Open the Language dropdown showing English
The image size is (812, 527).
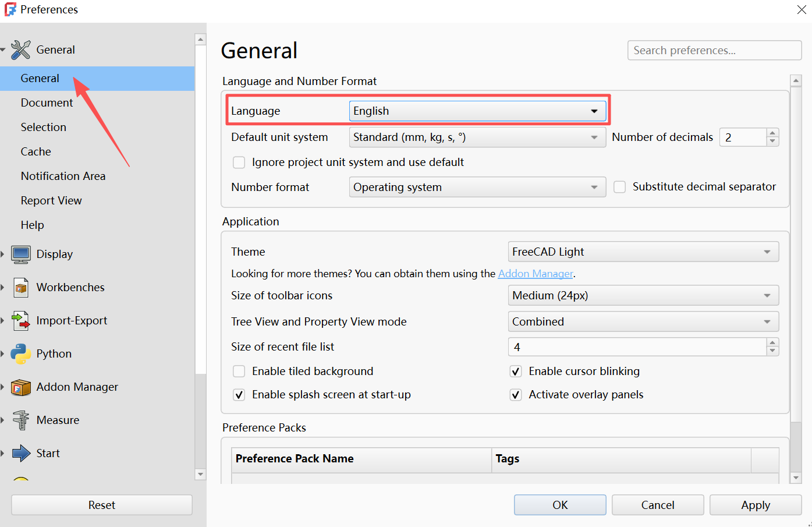477,111
